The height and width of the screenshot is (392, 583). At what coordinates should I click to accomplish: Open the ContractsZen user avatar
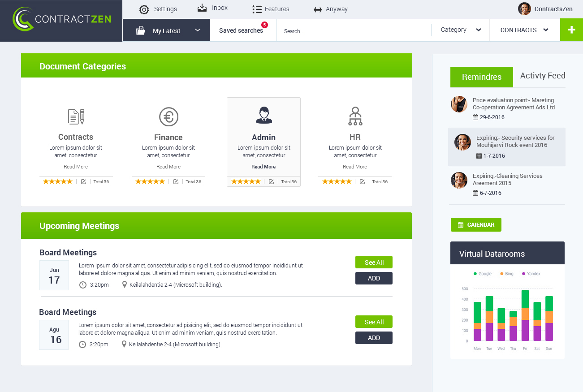(x=524, y=9)
